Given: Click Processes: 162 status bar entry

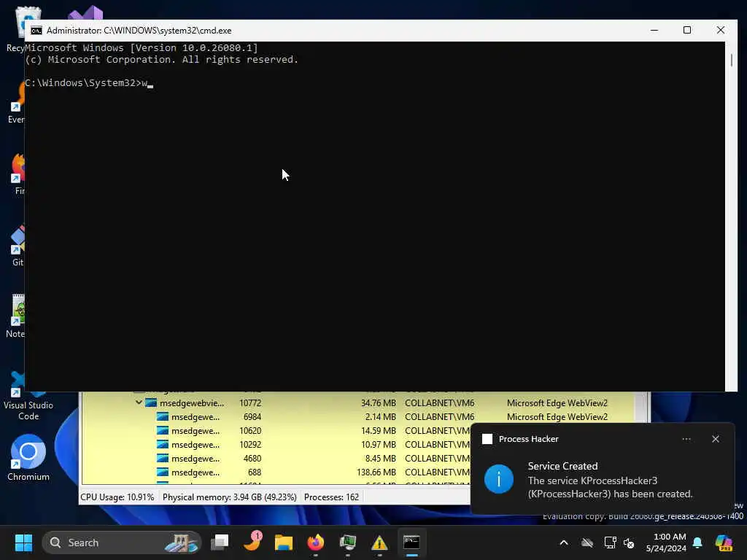Looking at the screenshot, I should pos(332,497).
